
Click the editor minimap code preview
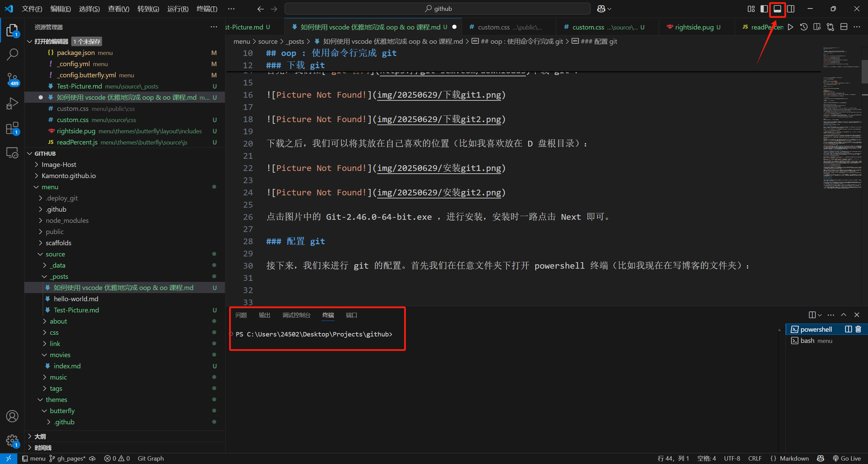pos(842,119)
